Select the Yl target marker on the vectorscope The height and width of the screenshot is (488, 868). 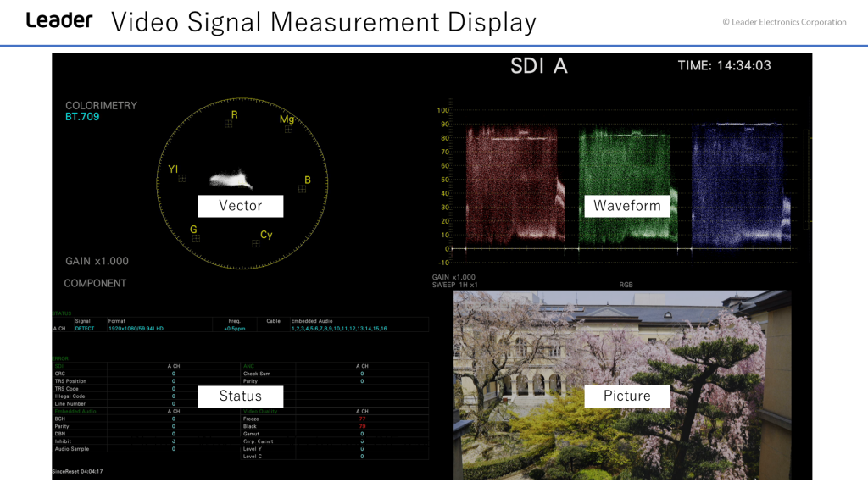(x=181, y=178)
